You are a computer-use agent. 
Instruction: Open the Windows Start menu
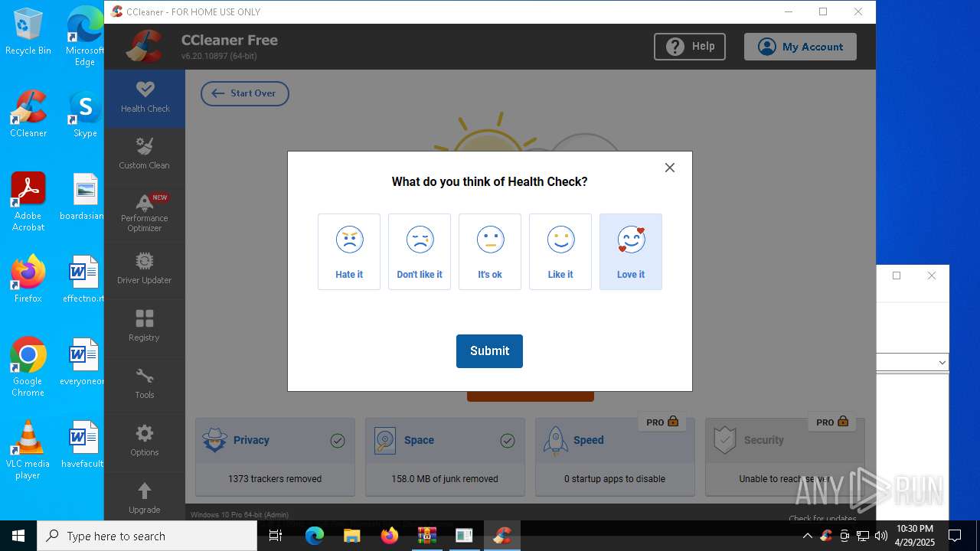18,536
